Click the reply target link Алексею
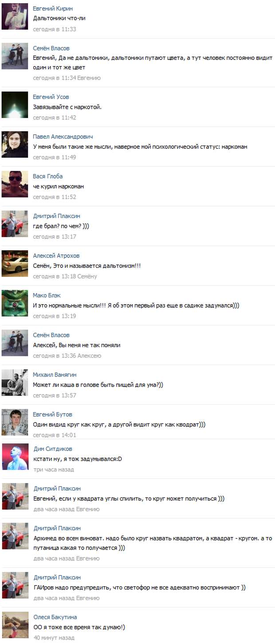This screenshot has width=275, height=644. (x=90, y=356)
